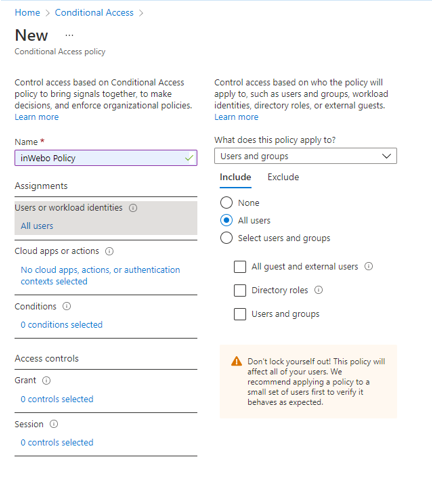Screen dimensions: 432x497
Task: Check the Directory roles checkbox
Action: [240, 290]
